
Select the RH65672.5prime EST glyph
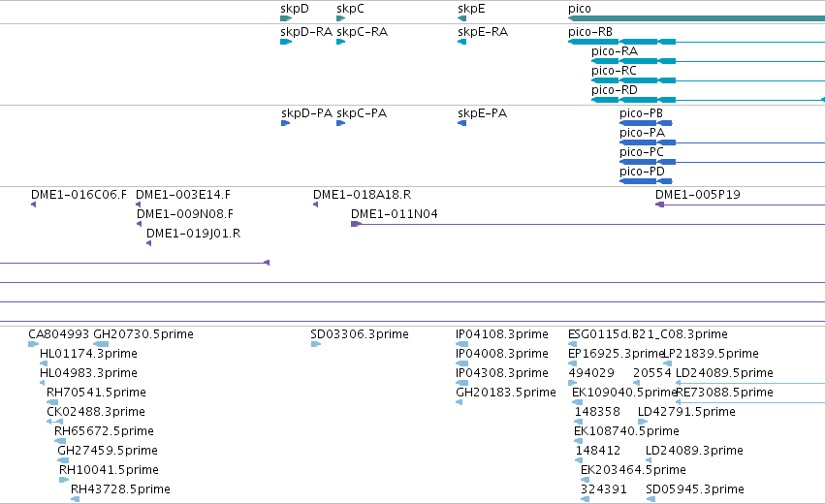60,441
